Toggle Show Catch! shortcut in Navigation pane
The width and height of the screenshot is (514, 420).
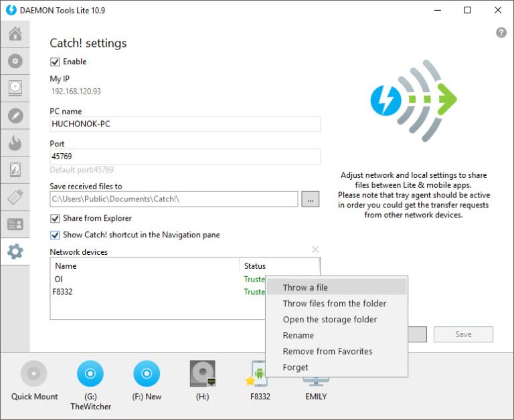coord(55,235)
